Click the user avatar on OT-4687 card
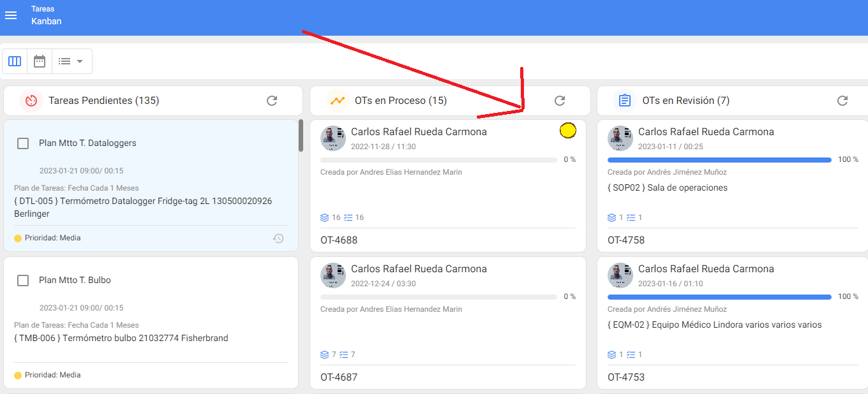The image size is (868, 394). pos(333,275)
